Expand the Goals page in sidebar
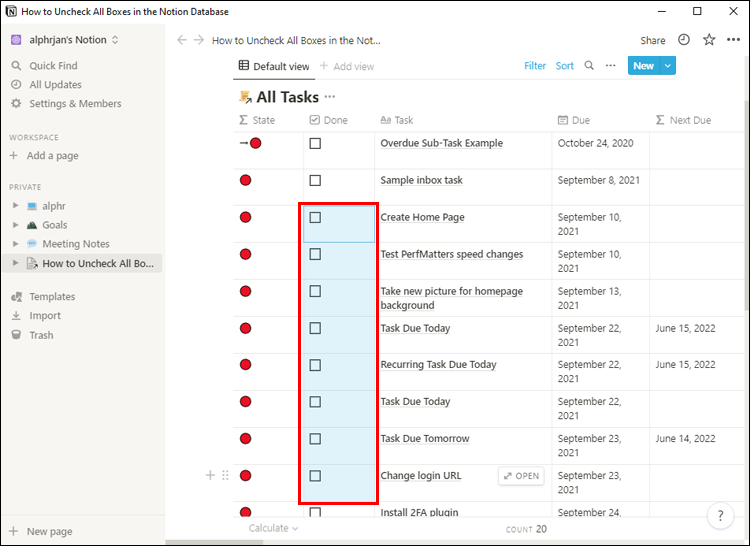Screen dimensions: 750x546 pos(15,225)
